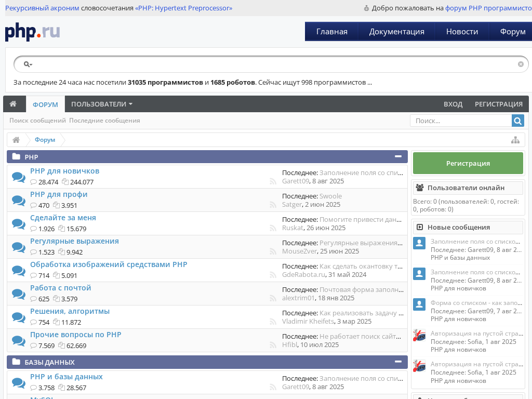
Task: Clear the large search field with X icon
Action: pyautogui.click(x=521, y=64)
